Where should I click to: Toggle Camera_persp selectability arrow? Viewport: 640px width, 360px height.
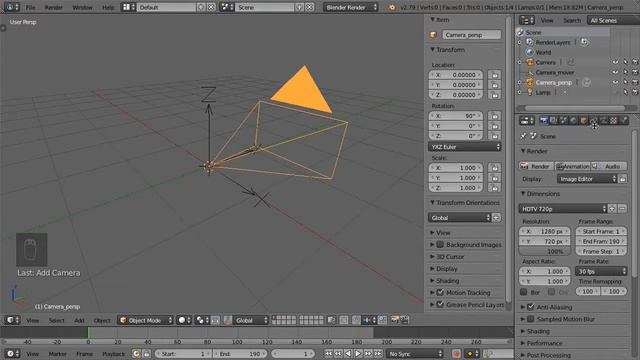point(625,82)
